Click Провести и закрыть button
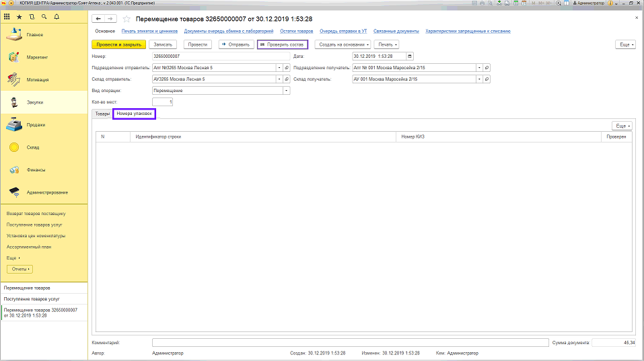 [x=118, y=44]
